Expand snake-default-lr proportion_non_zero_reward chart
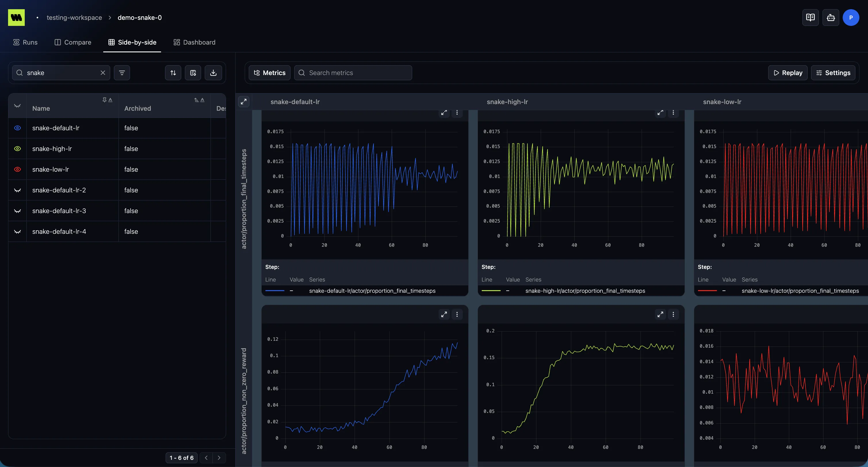 click(444, 314)
